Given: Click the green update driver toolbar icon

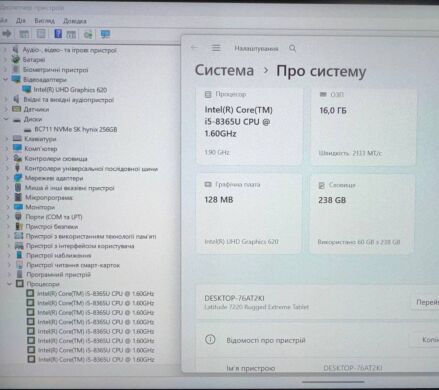Looking at the screenshot, I should pyautogui.click(x=88, y=34).
